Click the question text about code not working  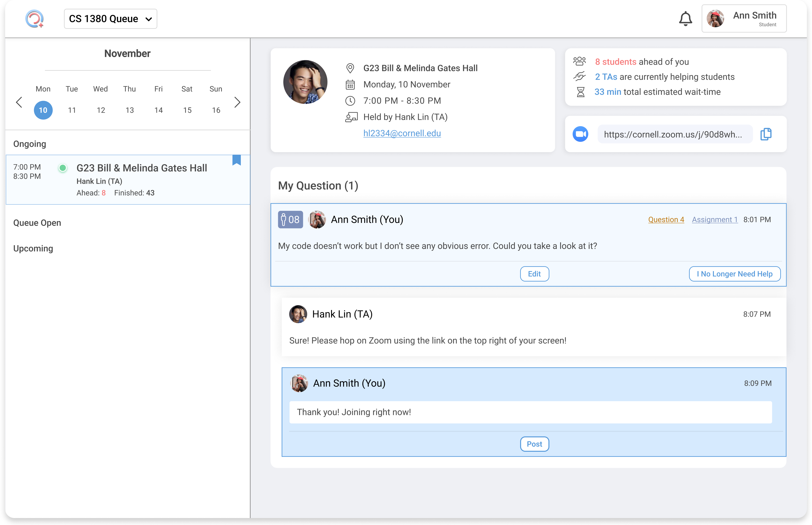coord(437,246)
